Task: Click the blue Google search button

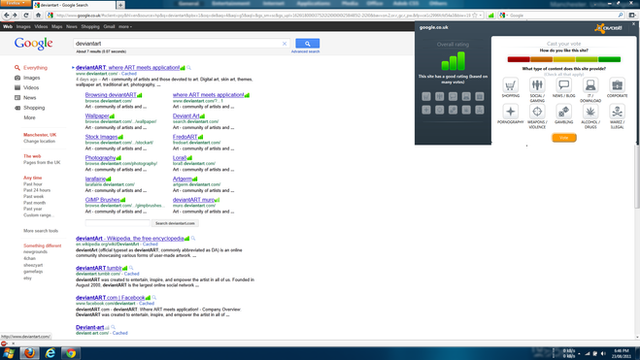Action: 307,43
